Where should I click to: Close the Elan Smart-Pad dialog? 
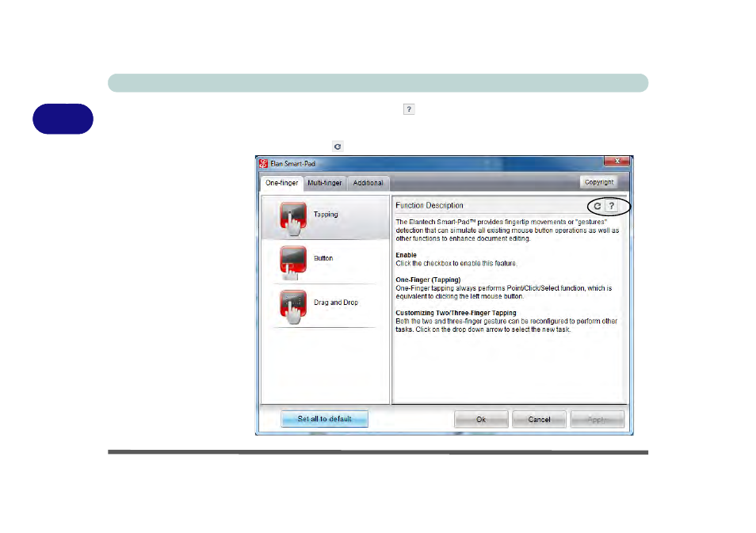(617, 161)
